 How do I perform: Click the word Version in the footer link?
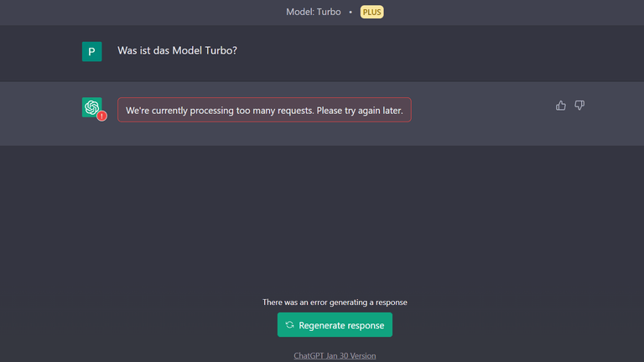click(x=363, y=356)
